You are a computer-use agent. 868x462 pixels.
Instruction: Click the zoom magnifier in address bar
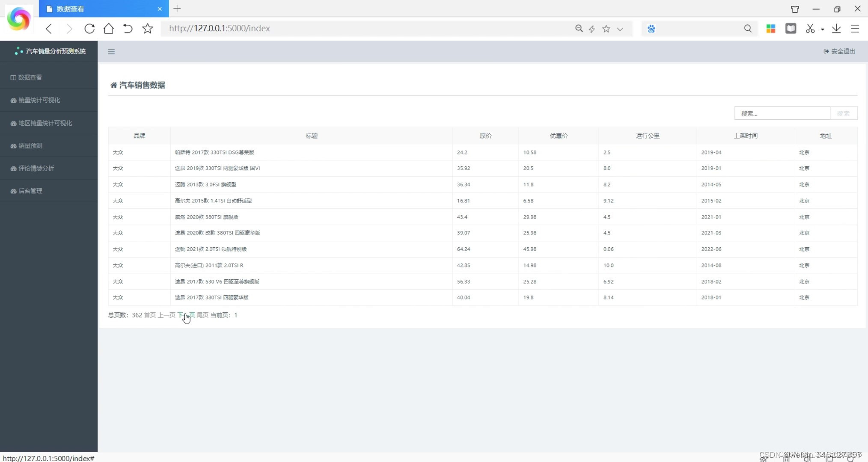(579, 29)
